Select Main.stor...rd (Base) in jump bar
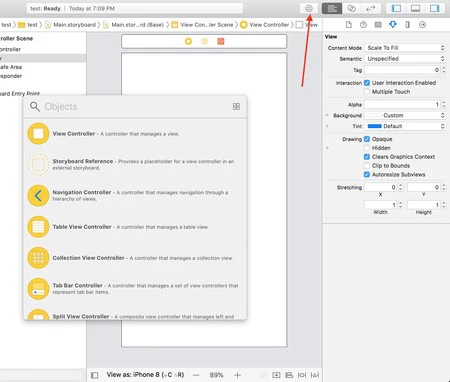 tap(133, 25)
